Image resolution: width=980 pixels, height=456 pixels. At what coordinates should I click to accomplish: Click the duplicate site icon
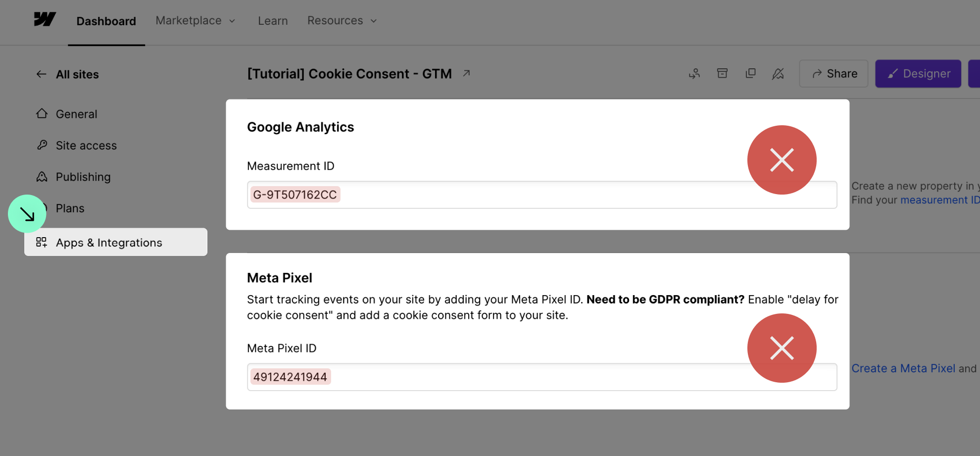click(x=750, y=73)
